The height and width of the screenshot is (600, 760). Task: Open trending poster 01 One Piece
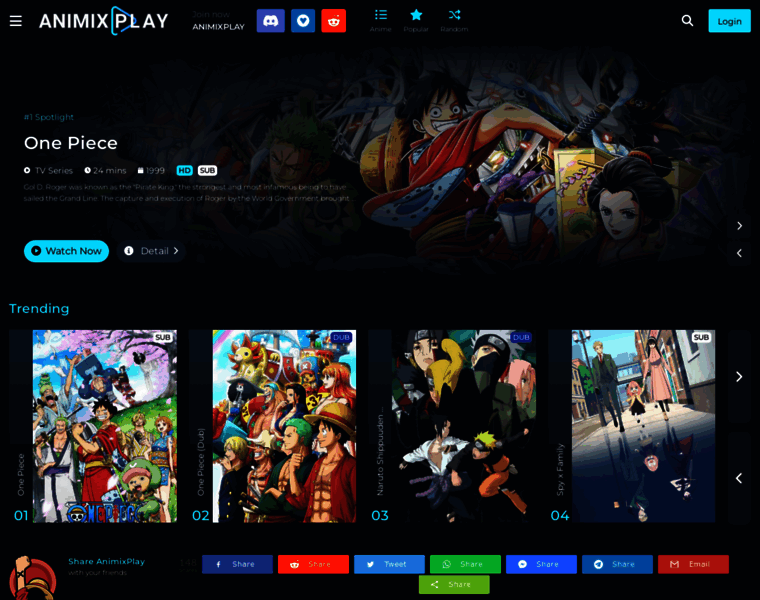point(105,426)
